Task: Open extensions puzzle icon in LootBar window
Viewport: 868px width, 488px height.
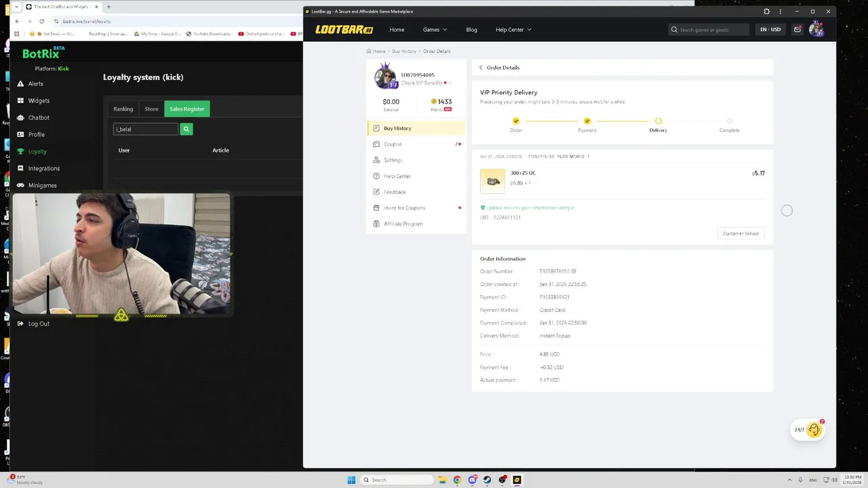Action: tap(766, 12)
